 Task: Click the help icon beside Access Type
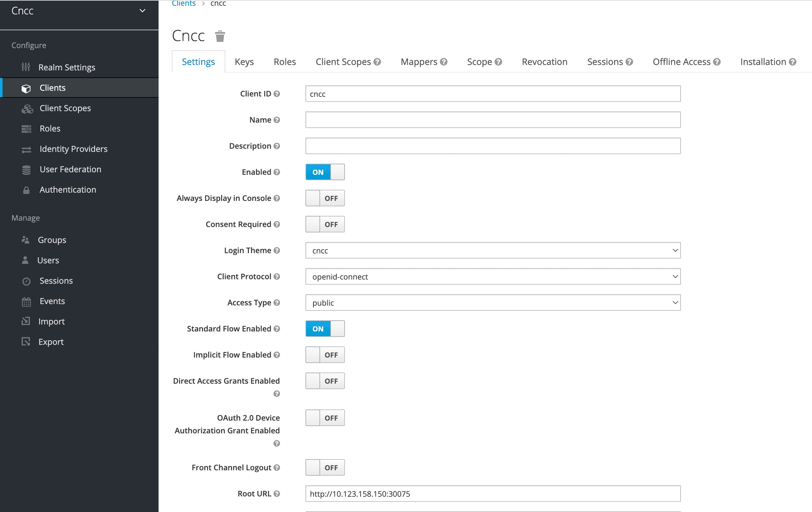(x=277, y=303)
